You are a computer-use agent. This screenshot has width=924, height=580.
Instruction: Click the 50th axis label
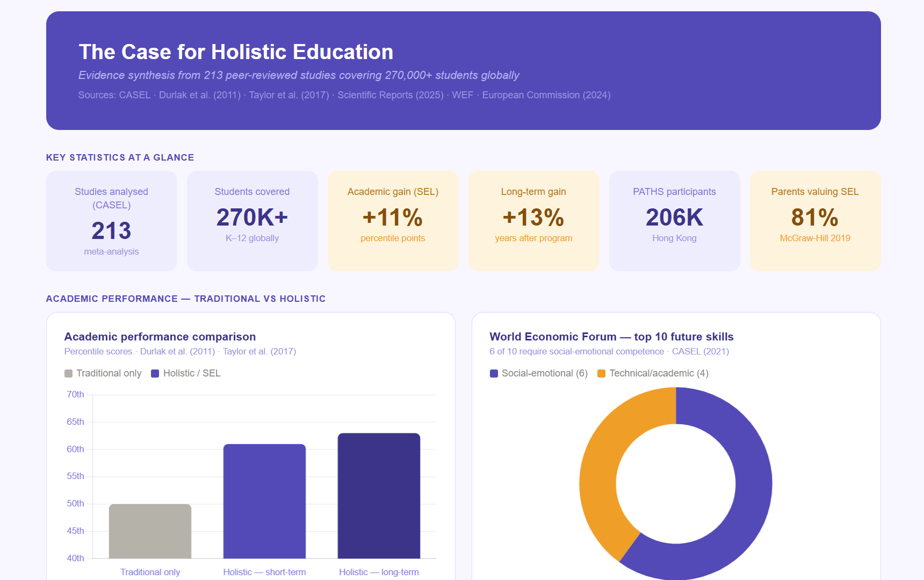click(x=75, y=503)
